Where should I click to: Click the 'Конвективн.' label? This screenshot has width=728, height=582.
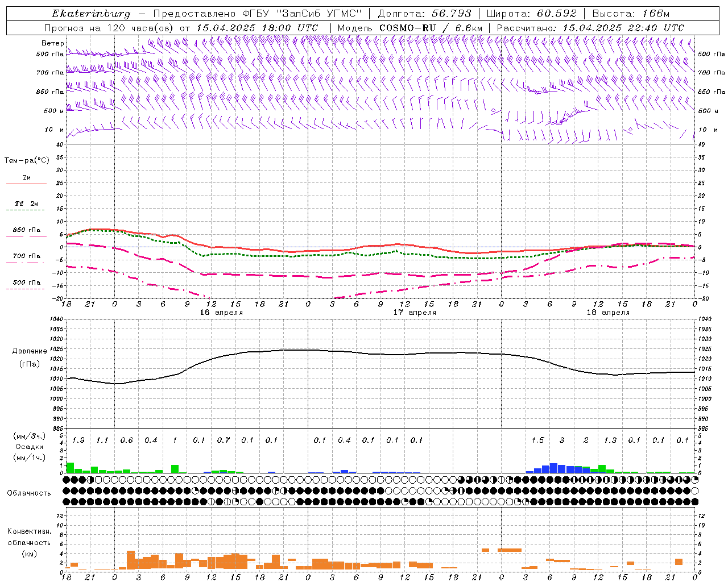click(29, 531)
